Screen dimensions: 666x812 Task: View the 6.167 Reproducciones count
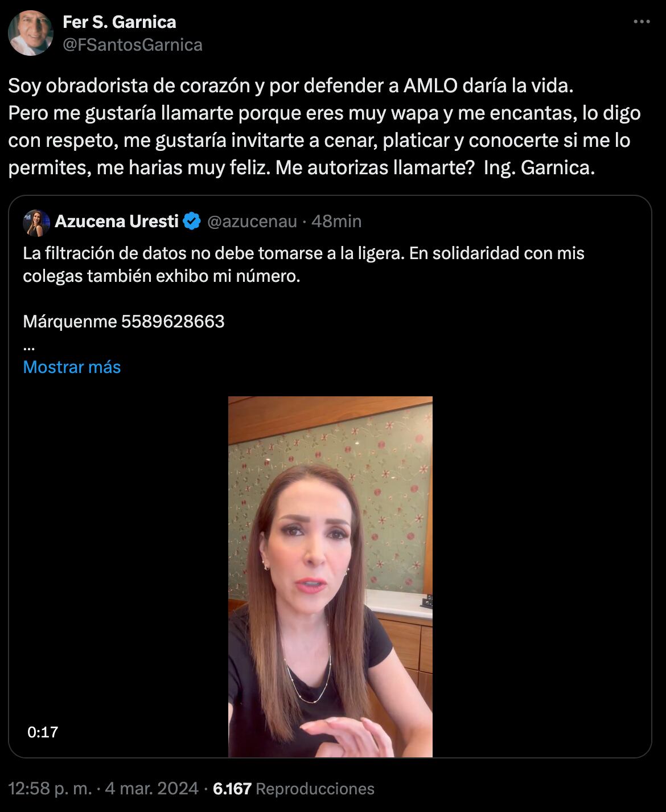click(293, 789)
